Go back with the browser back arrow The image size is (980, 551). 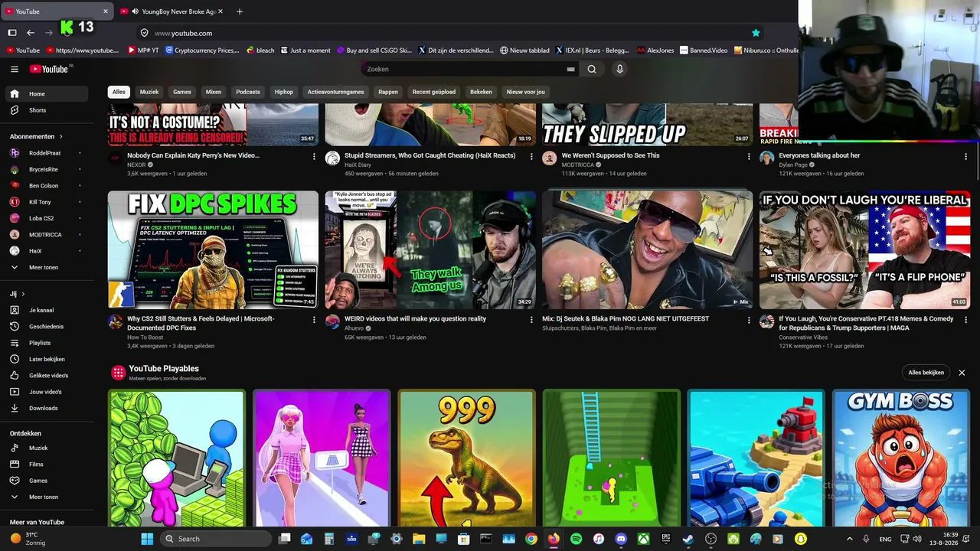coord(31,33)
